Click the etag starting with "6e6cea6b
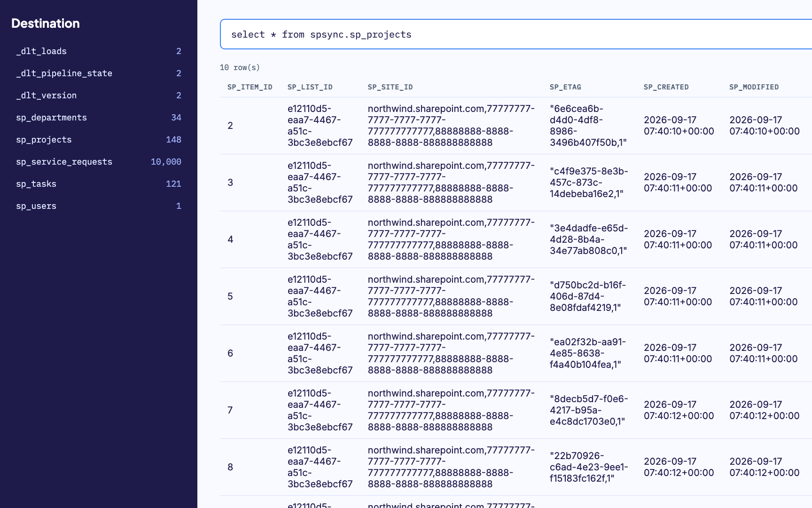This screenshot has height=508, width=812. (588, 126)
